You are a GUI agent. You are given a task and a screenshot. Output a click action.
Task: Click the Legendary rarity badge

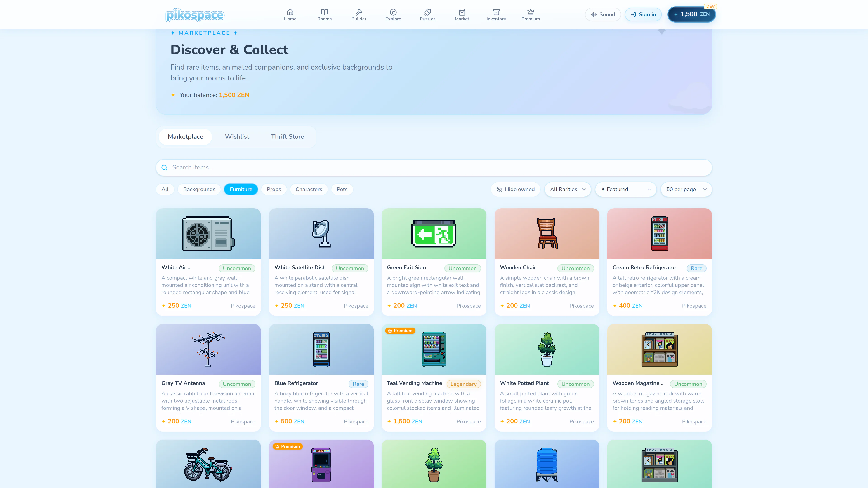tap(463, 384)
